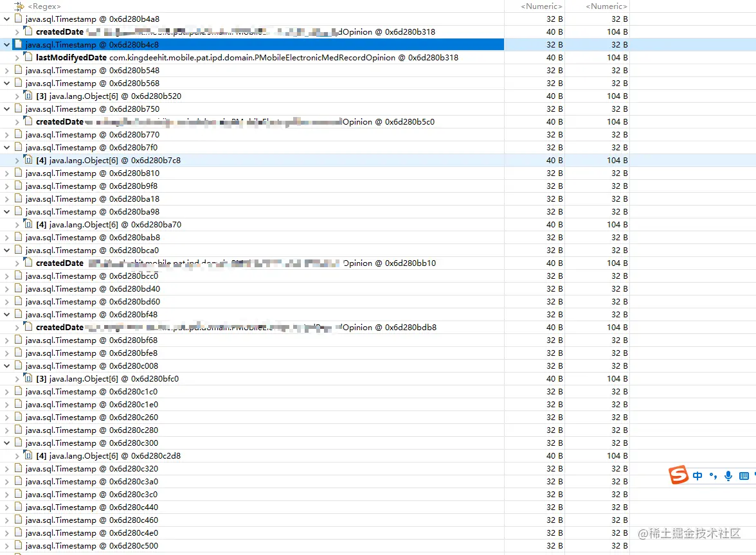Click reference icon of createdDate @ 0x6d280b318
The image size is (756, 555).
(28, 31)
